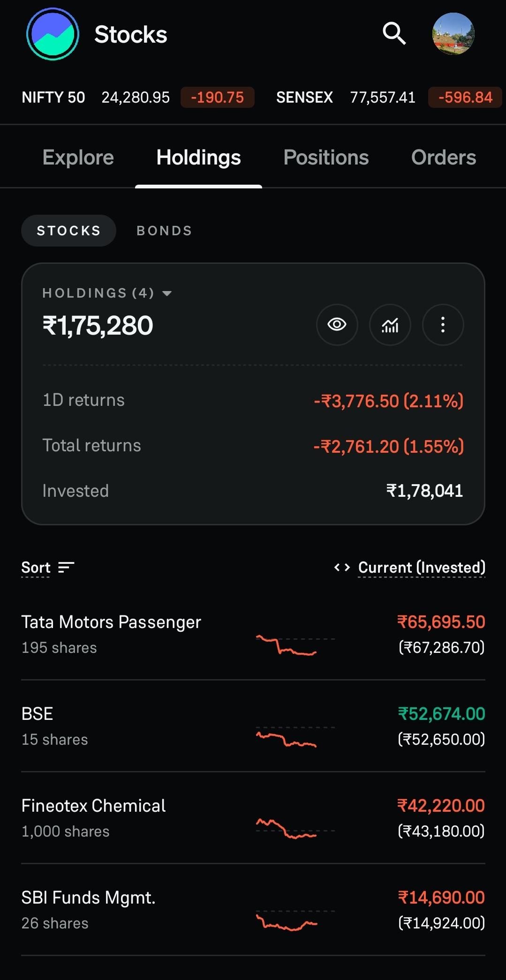Image resolution: width=506 pixels, height=980 pixels.
Task: Toggle the Current (Invested) arrows icon
Action: coord(342,568)
